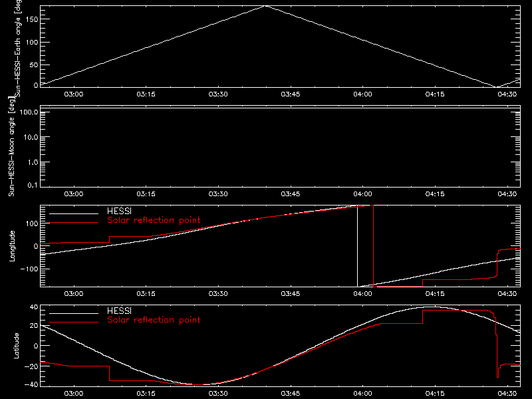Click 03:45 label under Earth angle plot

[x=291, y=94]
